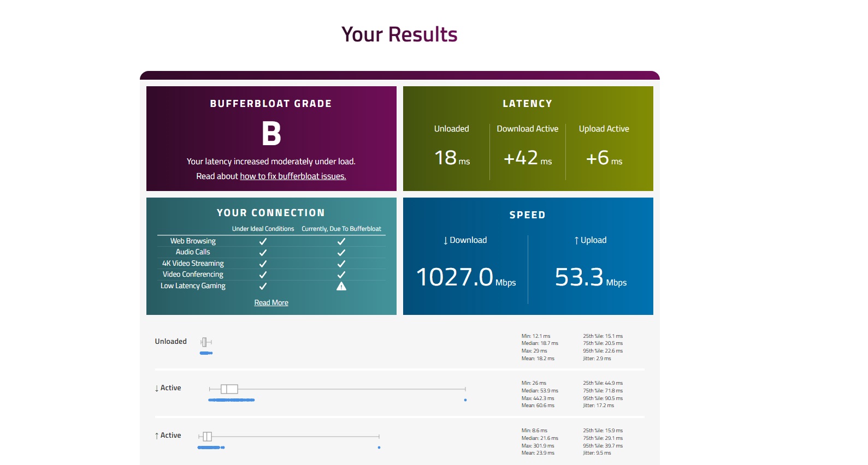Click the 'Max: 442.3 ms' statistic
868x465 pixels.
[x=538, y=398]
